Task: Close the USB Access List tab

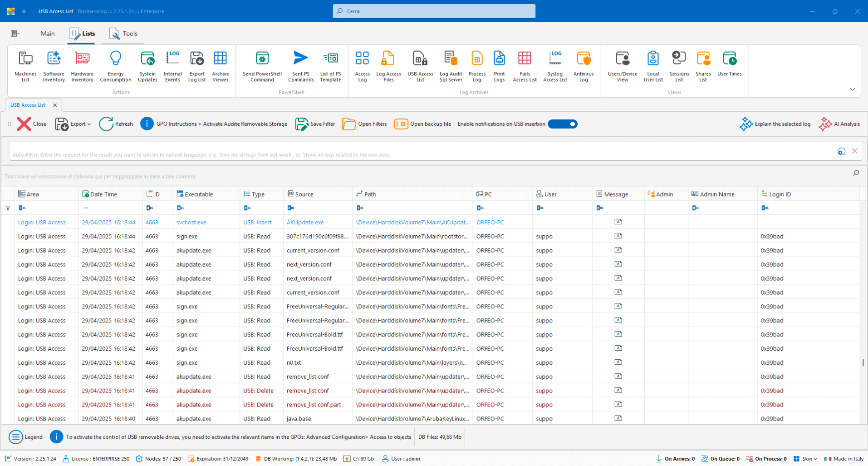Action: pos(55,105)
